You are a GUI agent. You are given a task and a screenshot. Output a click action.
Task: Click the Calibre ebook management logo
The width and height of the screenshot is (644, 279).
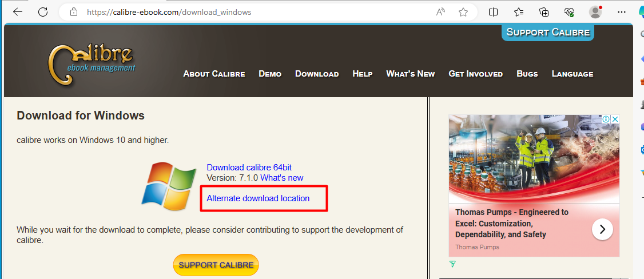92,64
